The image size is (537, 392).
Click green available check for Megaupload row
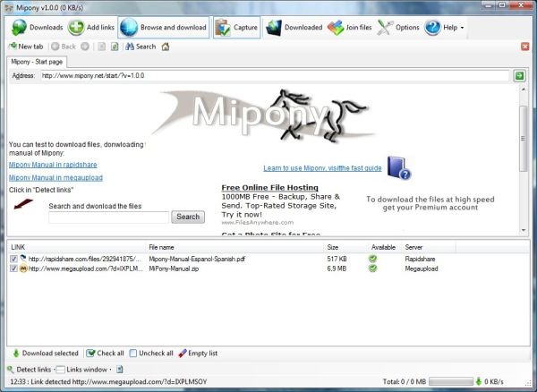[x=373, y=268]
